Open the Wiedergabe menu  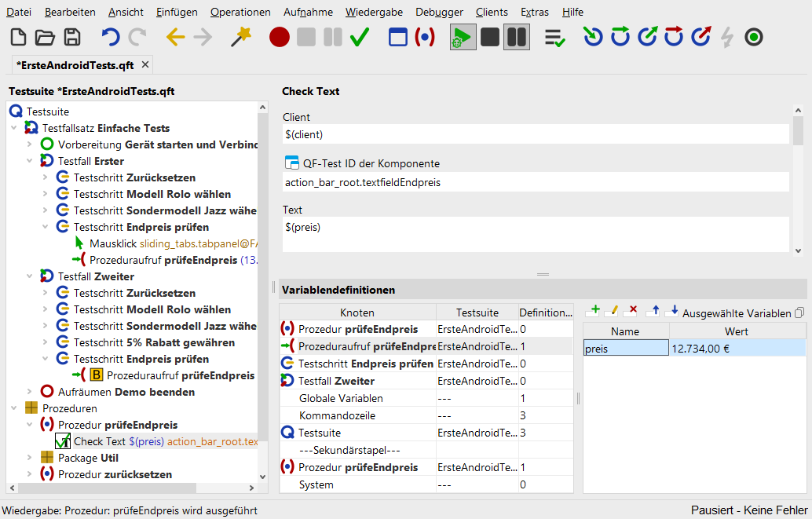(372, 12)
